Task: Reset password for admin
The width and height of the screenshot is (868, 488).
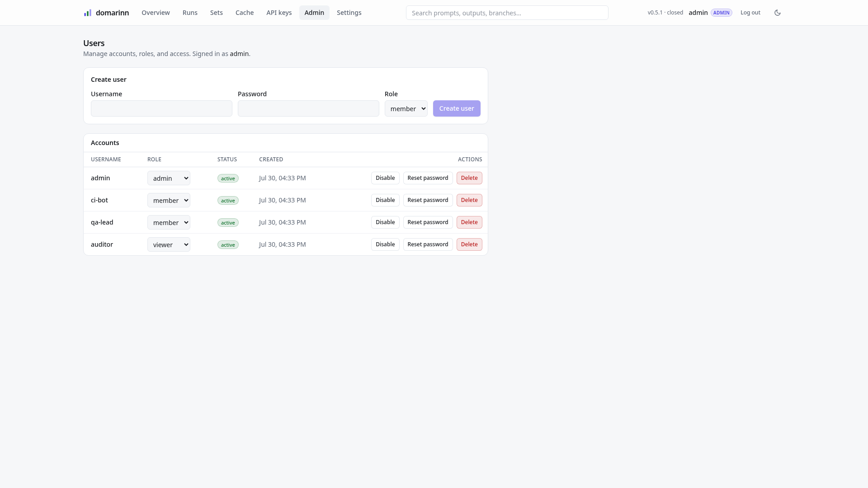Action: tap(428, 178)
